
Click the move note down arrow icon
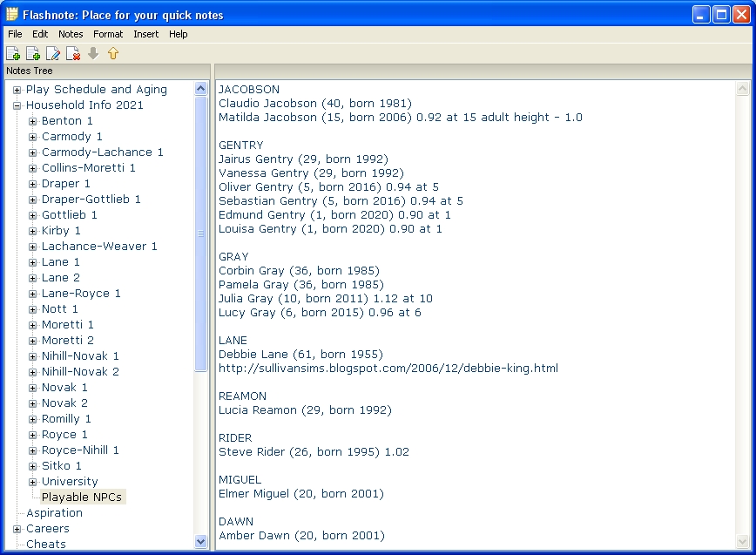[93, 53]
